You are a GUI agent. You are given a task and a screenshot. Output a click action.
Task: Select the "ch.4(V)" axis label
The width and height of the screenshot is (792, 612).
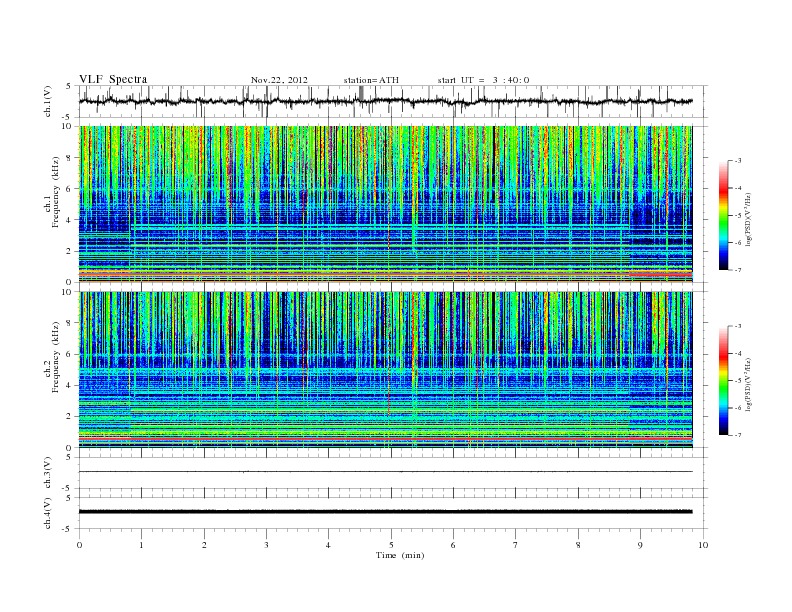pos(48,513)
